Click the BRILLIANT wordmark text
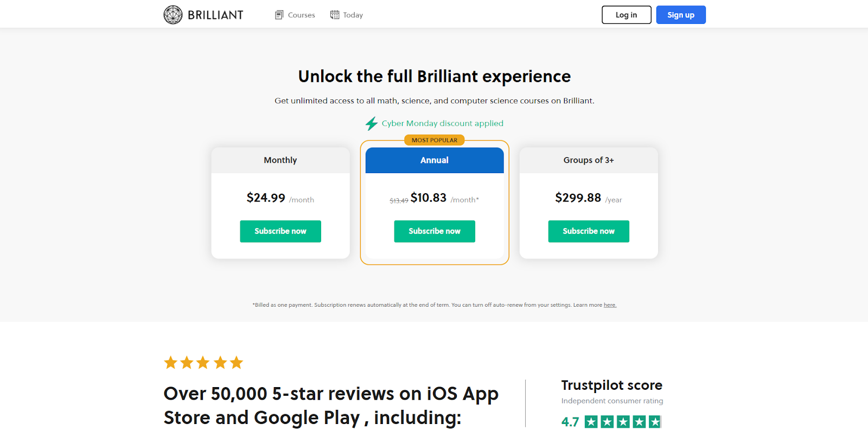868x443 pixels. coord(215,15)
